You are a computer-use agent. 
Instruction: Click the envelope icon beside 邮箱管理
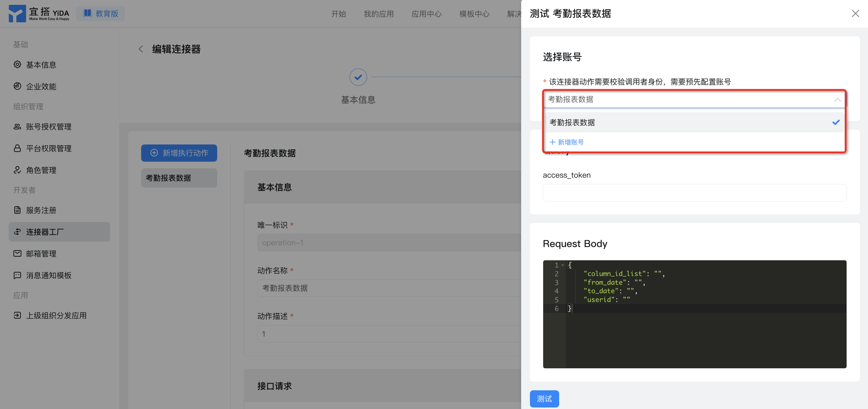[x=17, y=253]
